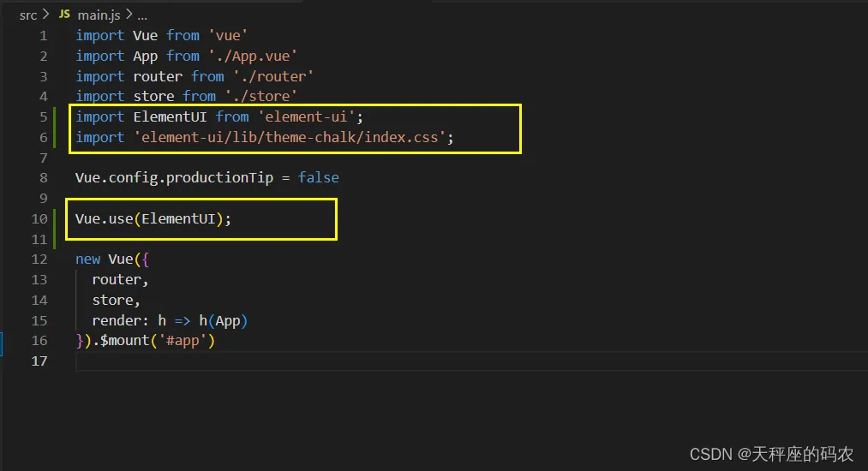This screenshot has height=471, width=868.
Task: Click the JS file icon in breadcrumb
Action: pos(65,15)
